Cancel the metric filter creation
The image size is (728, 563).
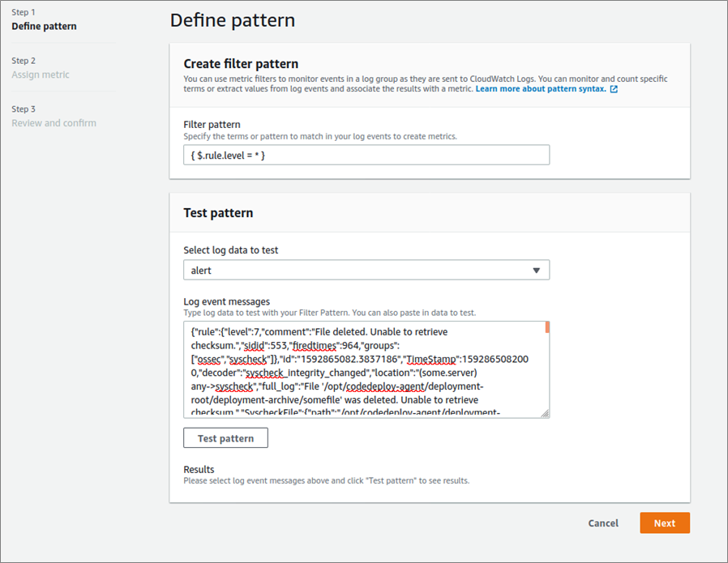[603, 523]
